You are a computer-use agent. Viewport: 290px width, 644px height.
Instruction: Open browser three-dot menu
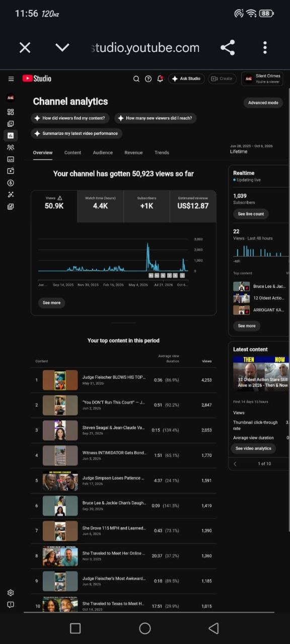pyautogui.click(x=265, y=48)
